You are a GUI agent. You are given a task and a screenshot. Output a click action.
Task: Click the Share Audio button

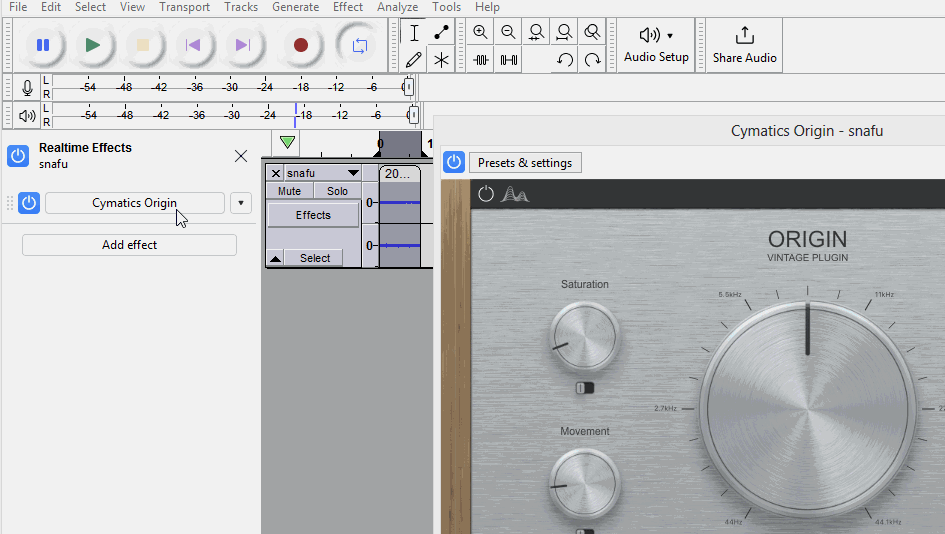pyautogui.click(x=744, y=45)
